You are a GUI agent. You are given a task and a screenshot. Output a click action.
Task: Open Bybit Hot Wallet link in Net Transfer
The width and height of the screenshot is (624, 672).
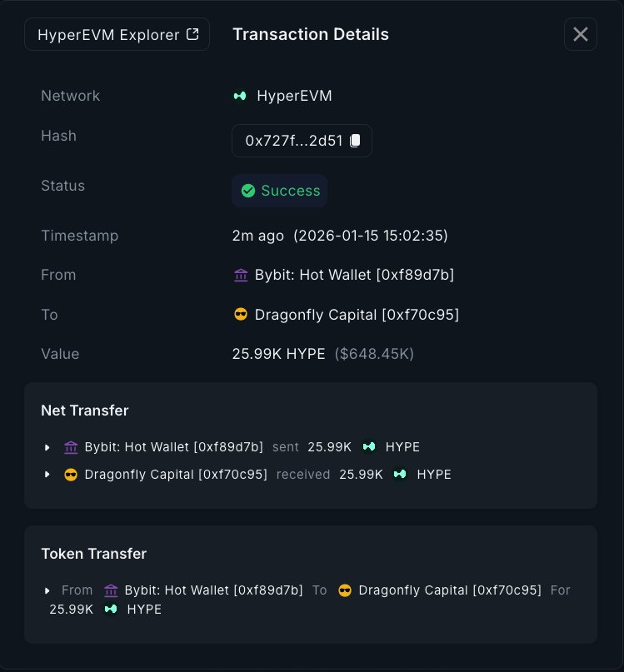coord(173,447)
